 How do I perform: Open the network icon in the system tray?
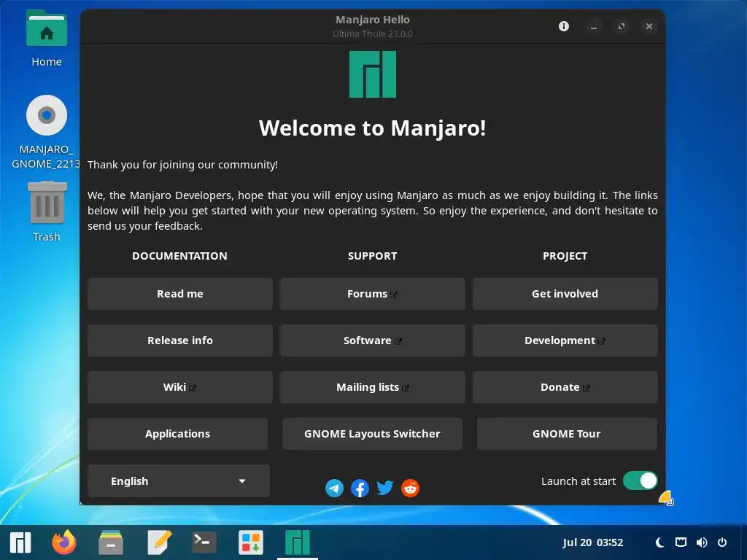(x=681, y=542)
